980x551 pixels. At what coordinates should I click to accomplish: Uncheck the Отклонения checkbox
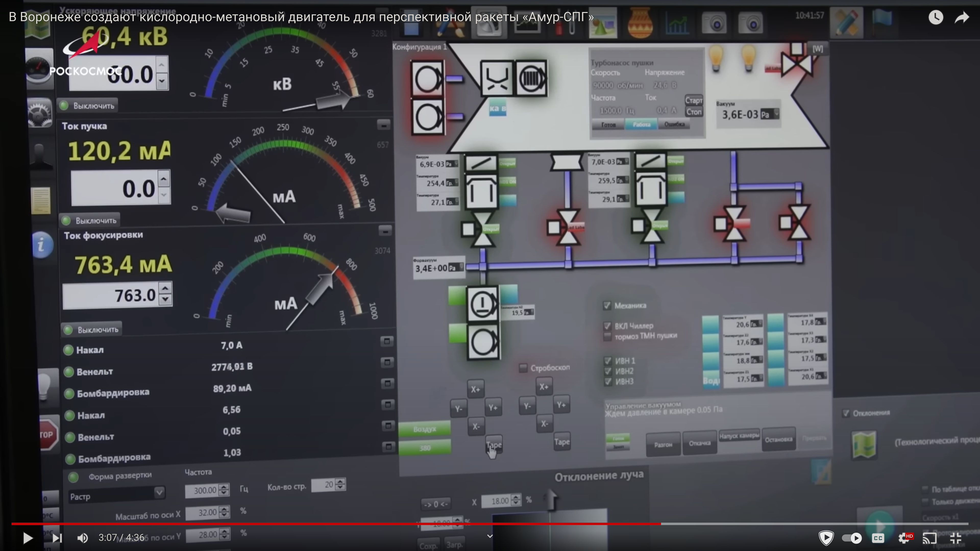pyautogui.click(x=846, y=413)
